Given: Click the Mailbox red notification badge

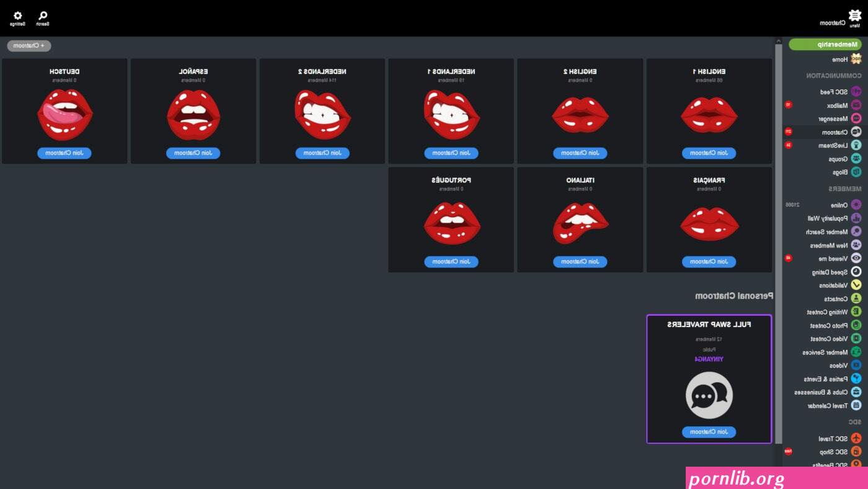Looking at the screenshot, I should click(x=788, y=105).
